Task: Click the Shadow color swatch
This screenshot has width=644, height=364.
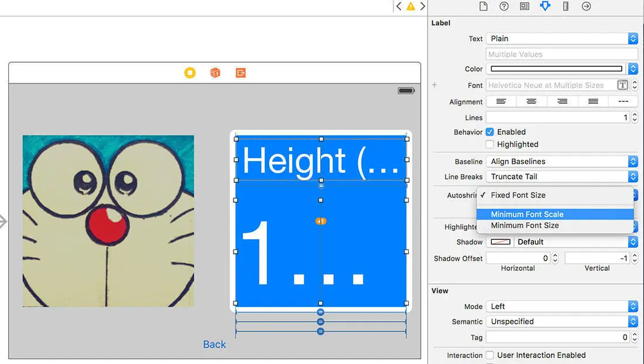Action: [x=500, y=242]
